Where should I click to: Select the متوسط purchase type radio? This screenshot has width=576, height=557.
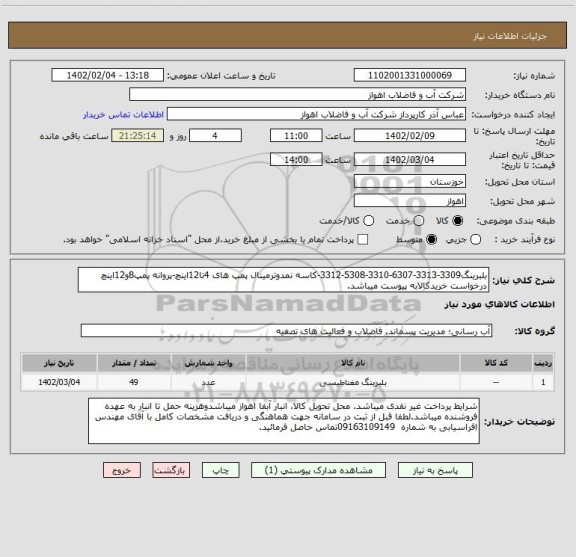431,240
